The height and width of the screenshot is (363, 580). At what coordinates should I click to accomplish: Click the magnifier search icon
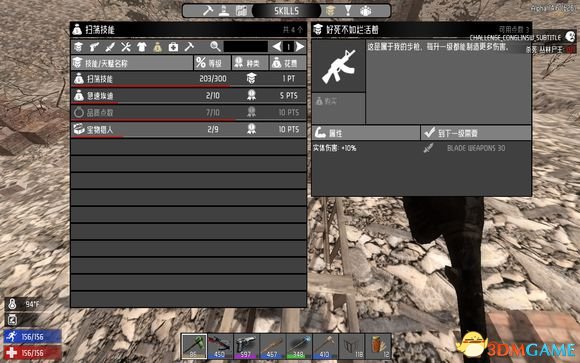point(215,47)
